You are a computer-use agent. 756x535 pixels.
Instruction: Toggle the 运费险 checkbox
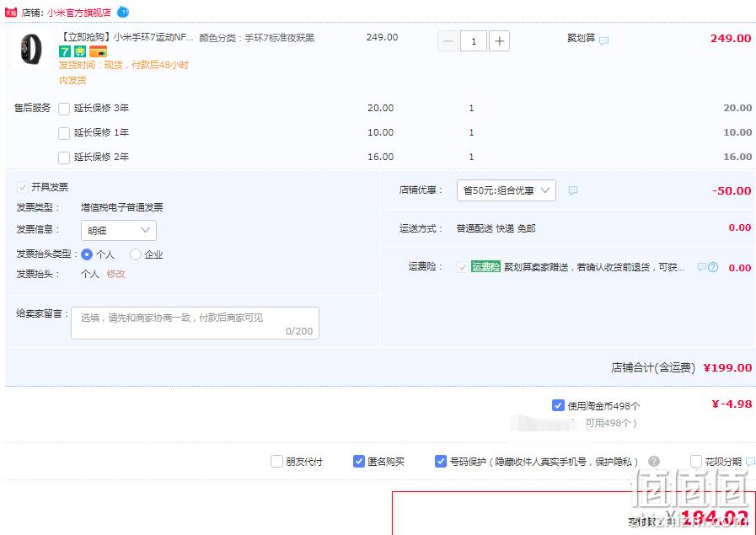[463, 267]
